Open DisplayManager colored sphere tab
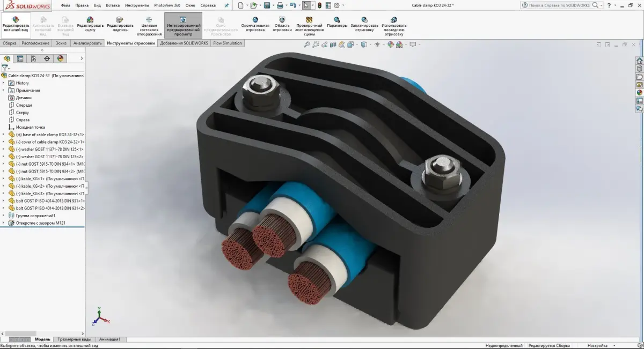This screenshot has height=349, width=644. pos(60,58)
